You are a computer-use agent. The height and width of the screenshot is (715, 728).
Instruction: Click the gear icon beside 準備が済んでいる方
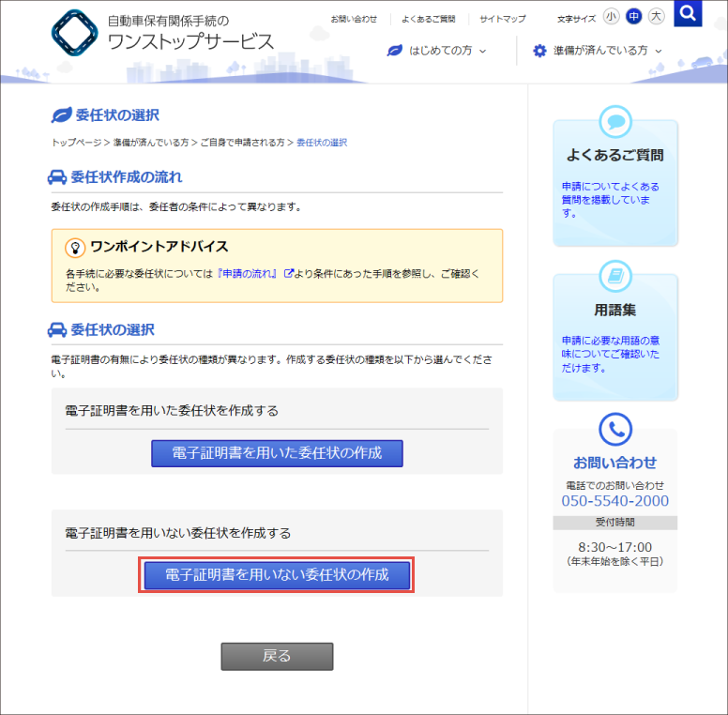pyautogui.click(x=539, y=51)
